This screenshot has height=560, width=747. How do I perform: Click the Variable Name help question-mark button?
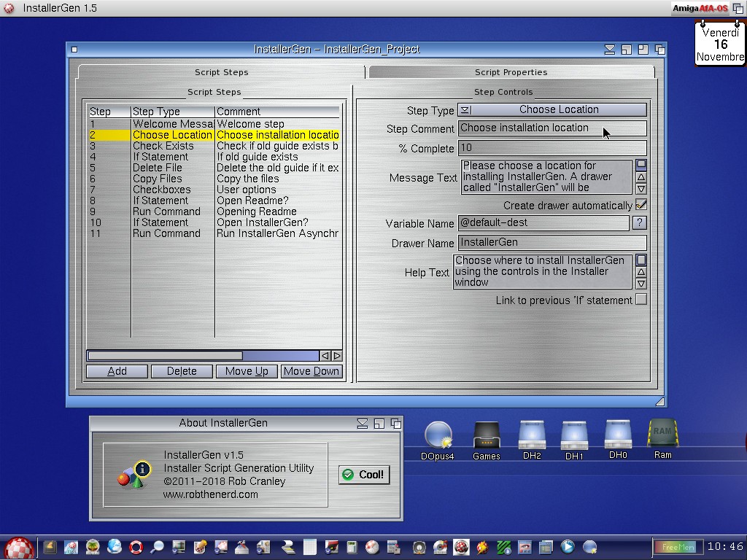[639, 223]
